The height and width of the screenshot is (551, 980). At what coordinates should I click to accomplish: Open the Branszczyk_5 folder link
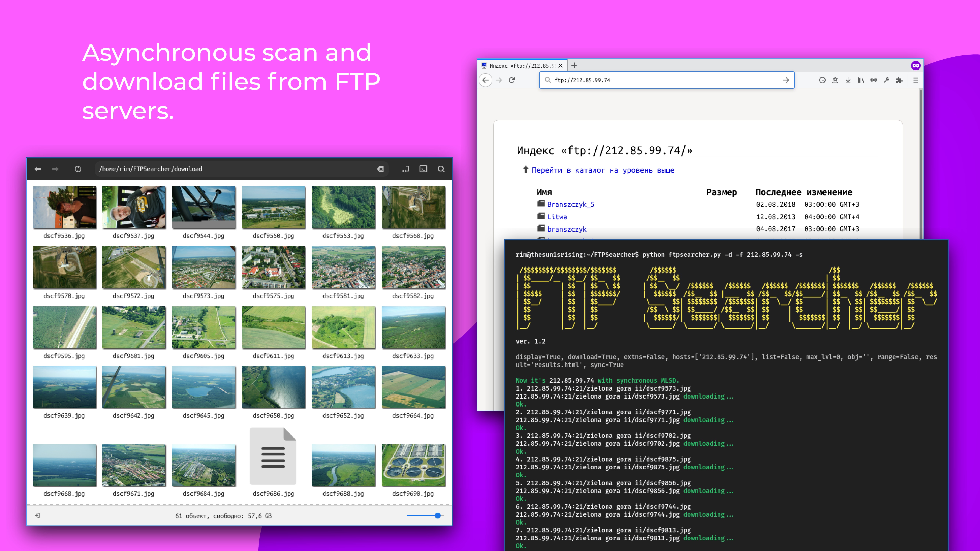(570, 204)
